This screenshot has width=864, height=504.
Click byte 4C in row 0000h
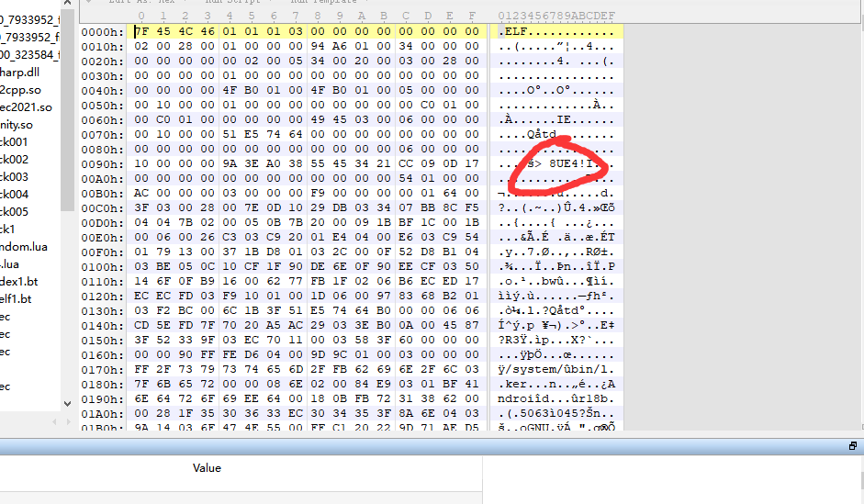(185, 31)
